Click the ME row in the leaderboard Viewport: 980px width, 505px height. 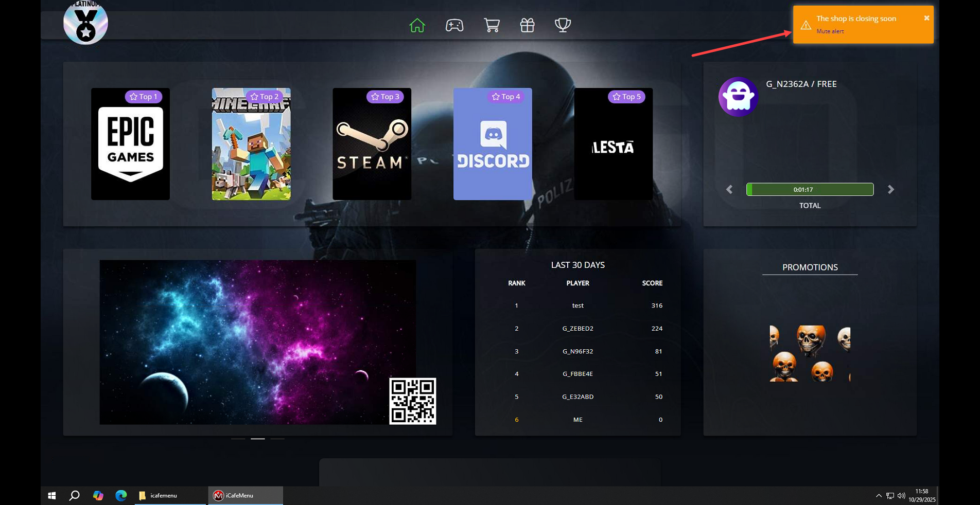coord(577,420)
